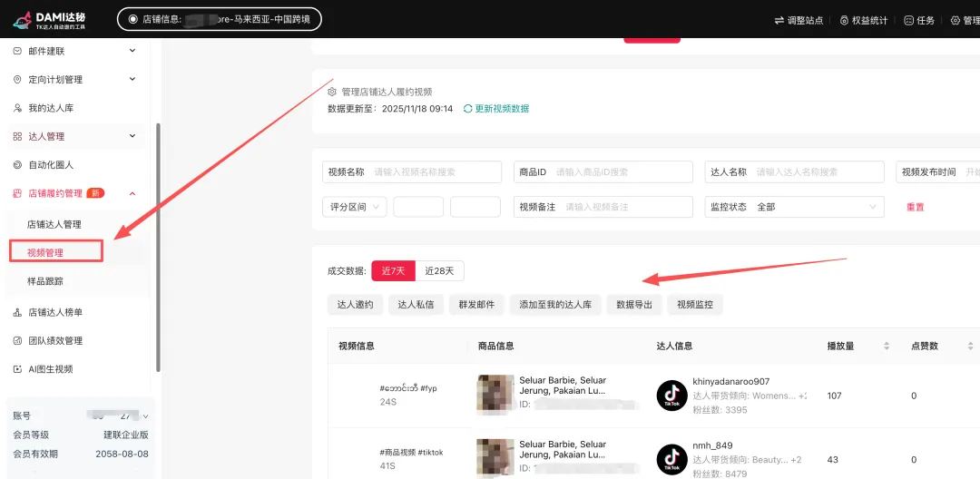Select 近7天 transaction data range

pos(394,270)
